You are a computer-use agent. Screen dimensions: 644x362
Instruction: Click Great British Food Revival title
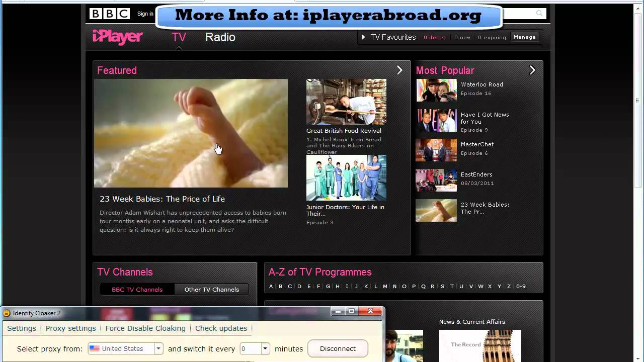tap(344, 131)
